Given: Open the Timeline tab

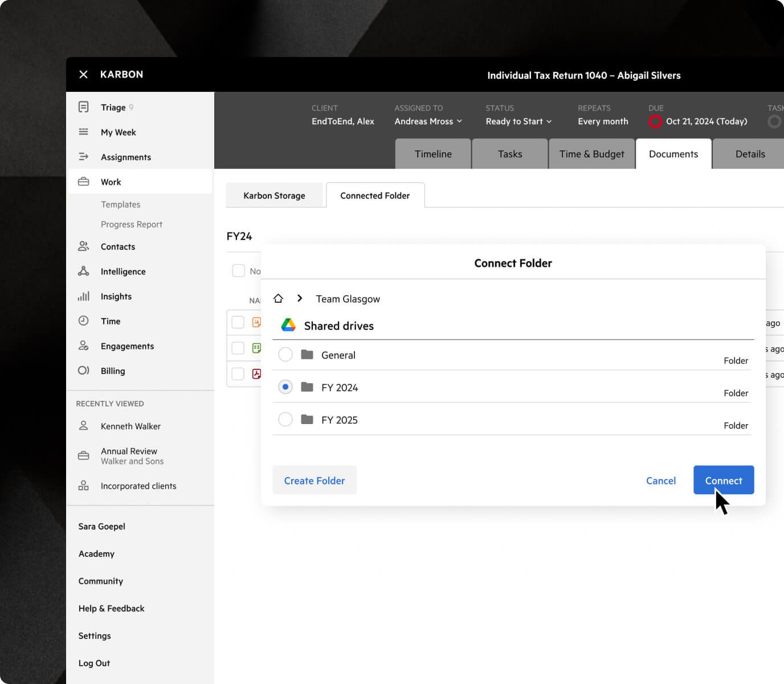Looking at the screenshot, I should pos(433,153).
